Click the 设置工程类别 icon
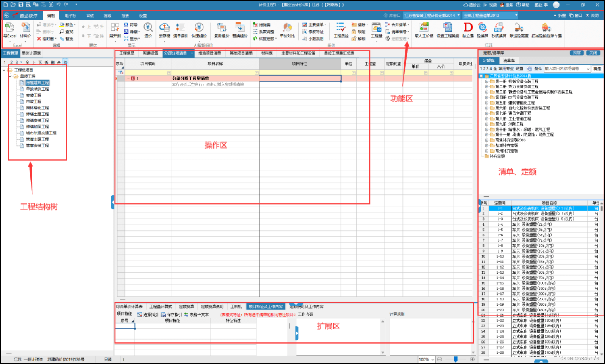 448,28
